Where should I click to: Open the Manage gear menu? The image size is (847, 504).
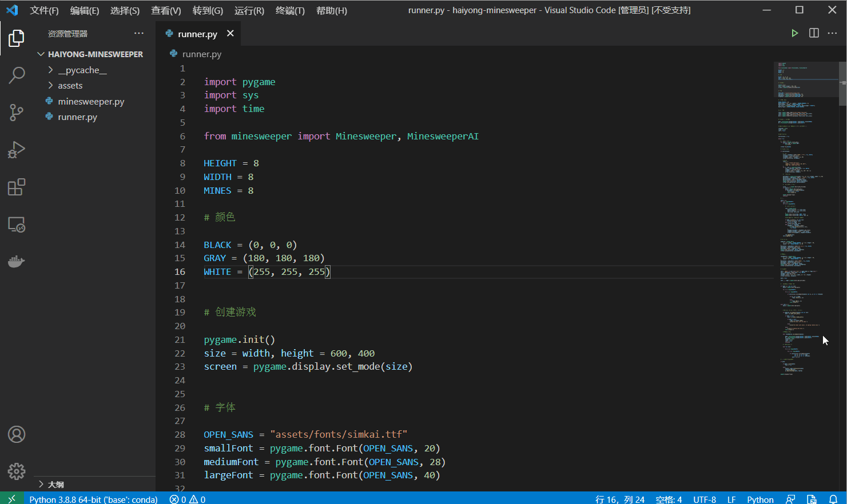pyautogui.click(x=17, y=471)
